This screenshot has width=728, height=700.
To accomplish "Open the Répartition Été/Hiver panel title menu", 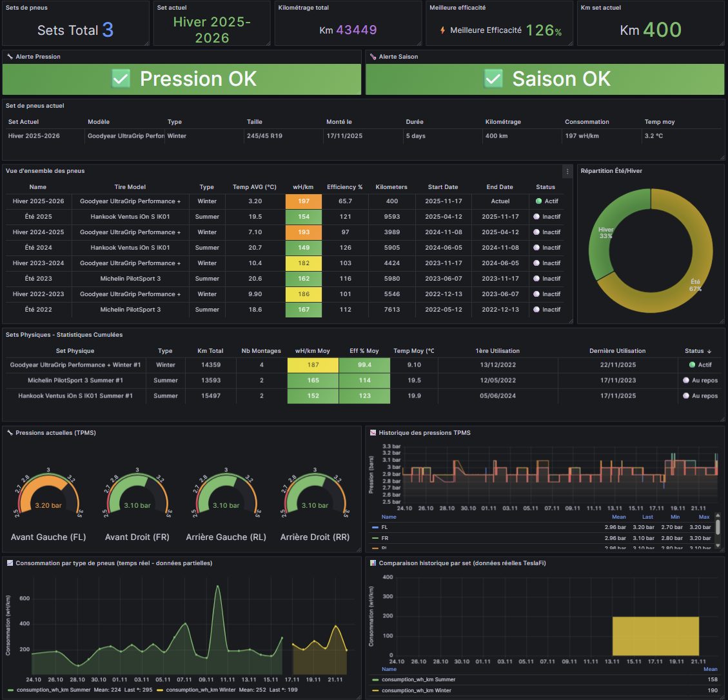I will click(611, 171).
